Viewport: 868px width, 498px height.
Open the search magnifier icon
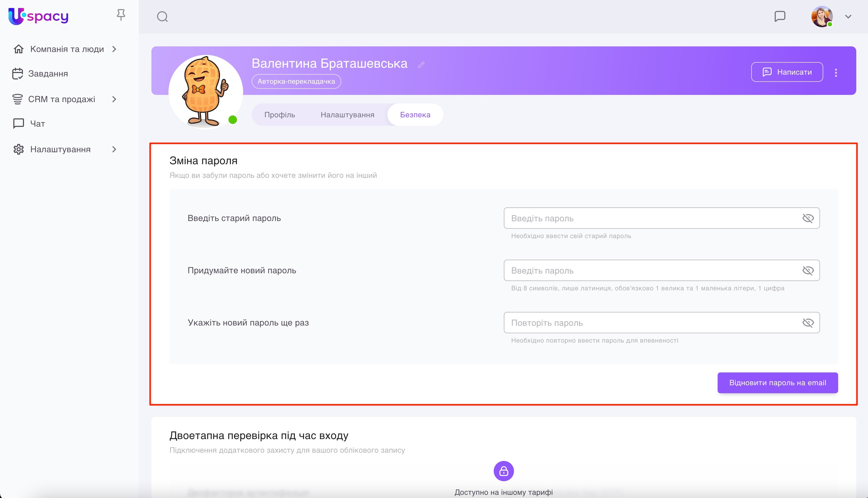coord(162,17)
